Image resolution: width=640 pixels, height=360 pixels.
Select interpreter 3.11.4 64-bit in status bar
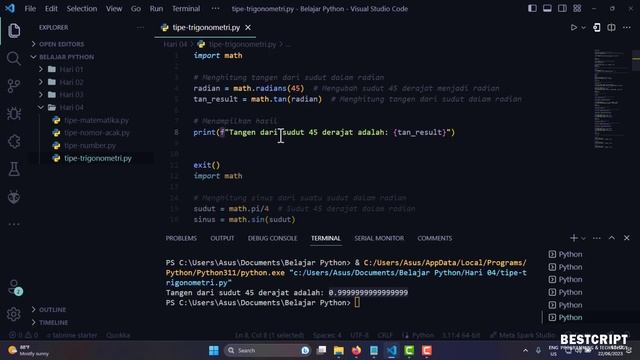click(461, 335)
